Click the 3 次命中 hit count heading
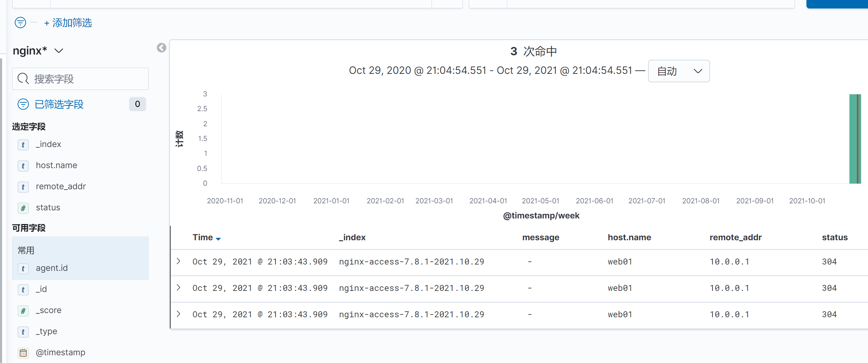This screenshot has height=363, width=868. (x=534, y=51)
